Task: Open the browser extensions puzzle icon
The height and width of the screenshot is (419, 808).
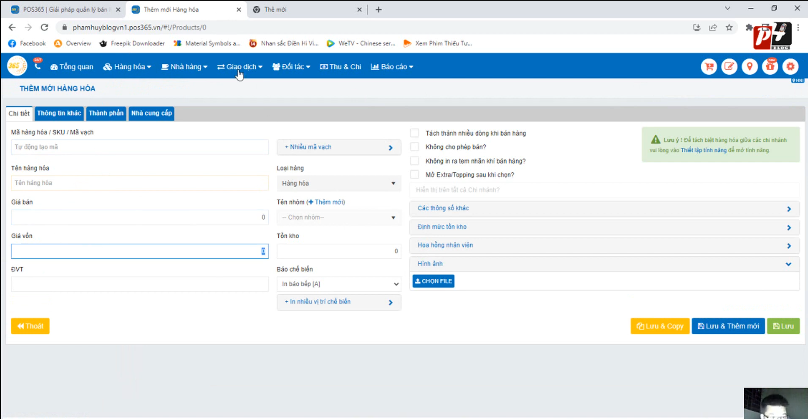Action: point(749,27)
